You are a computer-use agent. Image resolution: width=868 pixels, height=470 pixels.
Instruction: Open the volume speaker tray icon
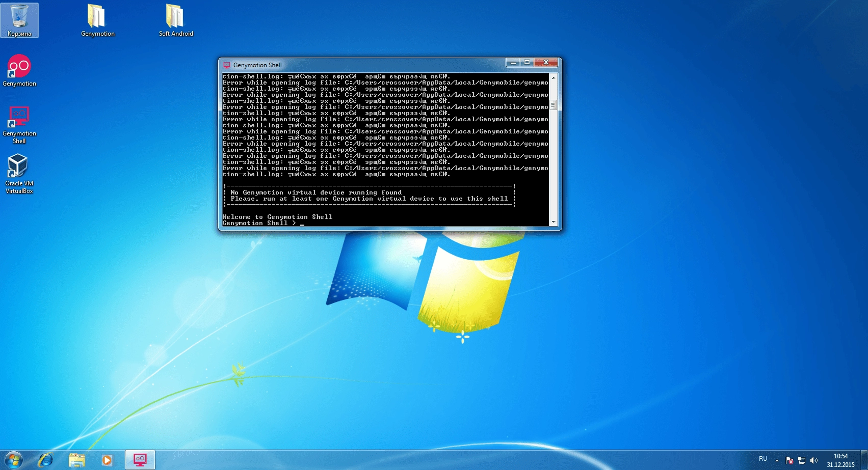point(814,460)
